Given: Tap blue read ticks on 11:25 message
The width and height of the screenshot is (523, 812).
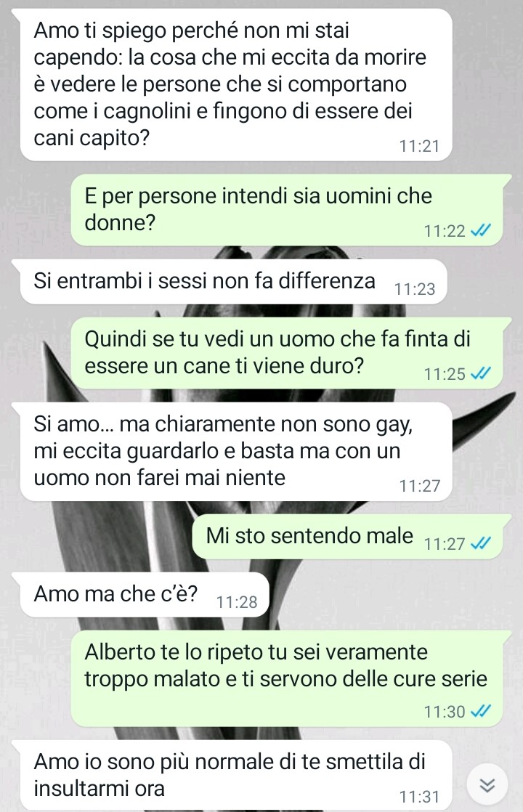Looking at the screenshot, I should point(480,373).
